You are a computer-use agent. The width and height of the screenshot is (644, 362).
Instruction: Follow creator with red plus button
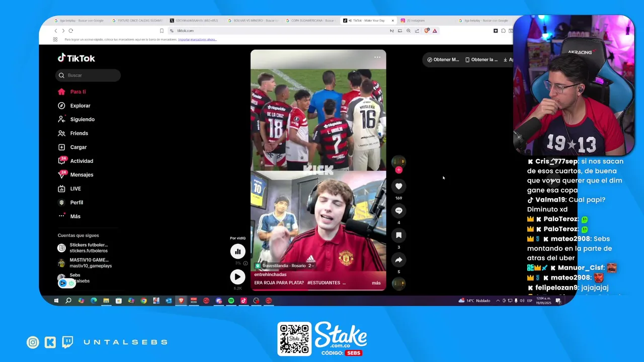coord(398,170)
